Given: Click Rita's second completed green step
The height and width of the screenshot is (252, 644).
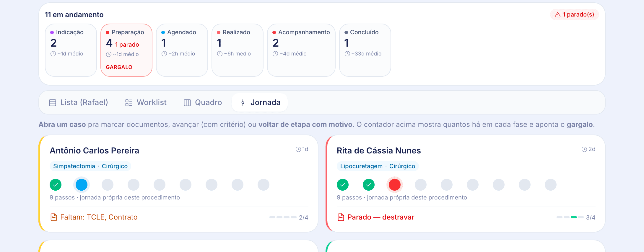Looking at the screenshot, I should (369, 185).
